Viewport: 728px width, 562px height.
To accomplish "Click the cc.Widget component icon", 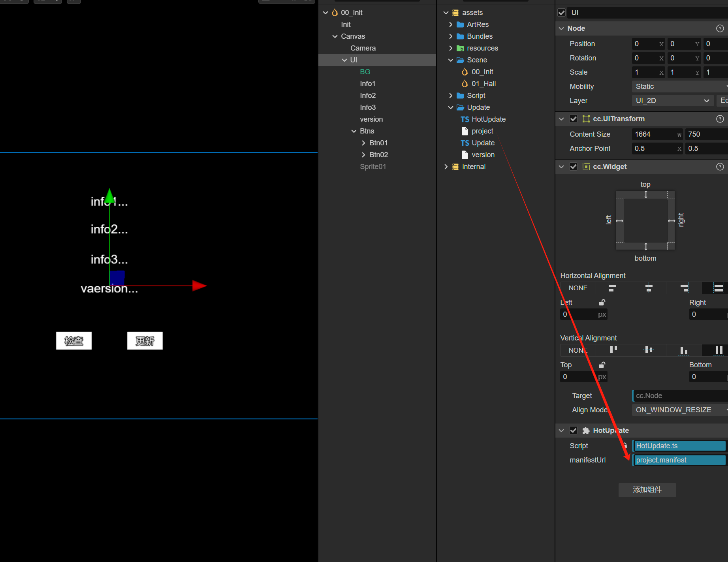I will point(586,167).
